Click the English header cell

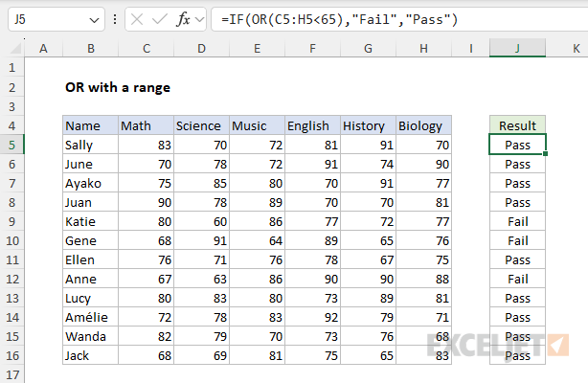(312, 125)
